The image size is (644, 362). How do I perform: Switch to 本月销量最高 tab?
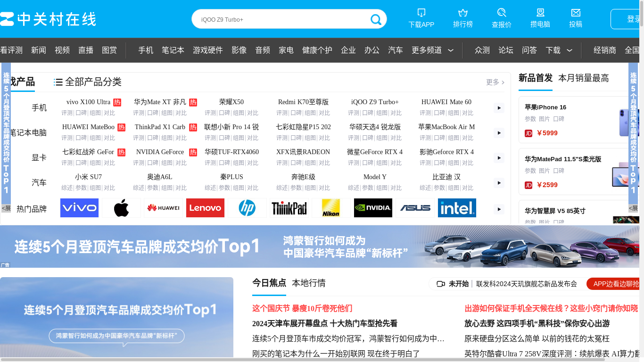(584, 78)
